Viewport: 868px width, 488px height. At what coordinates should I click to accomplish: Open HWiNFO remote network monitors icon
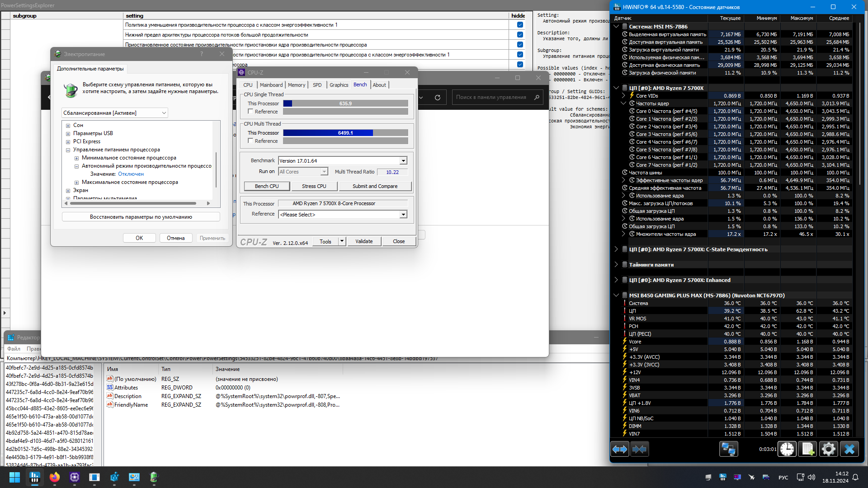click(728, 449)
